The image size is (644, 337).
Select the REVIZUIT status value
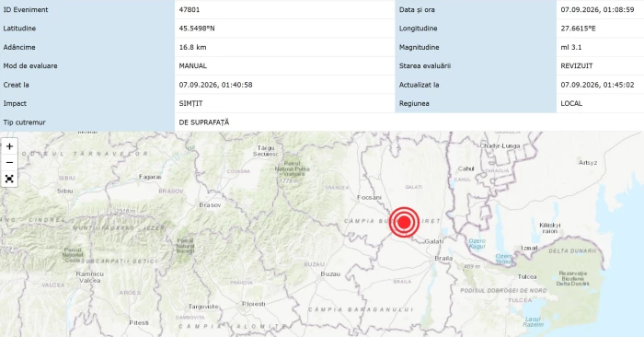(x=577, y=65)
